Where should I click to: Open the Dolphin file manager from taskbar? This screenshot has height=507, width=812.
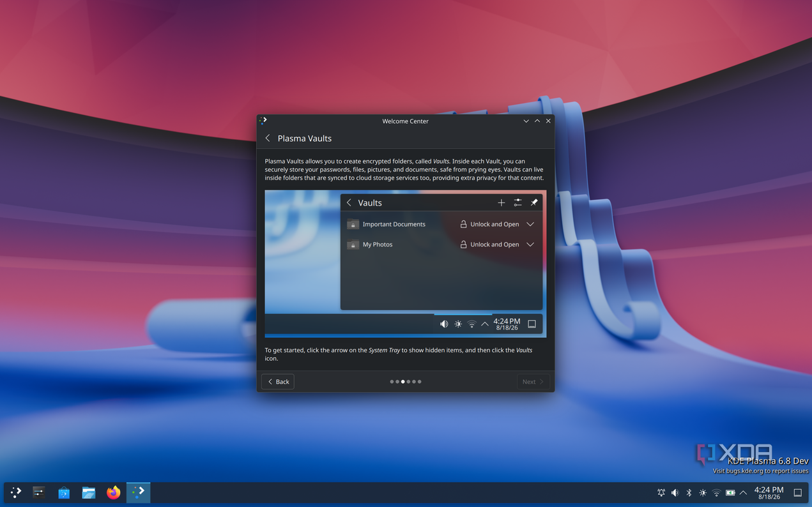(x=89, y=492)
